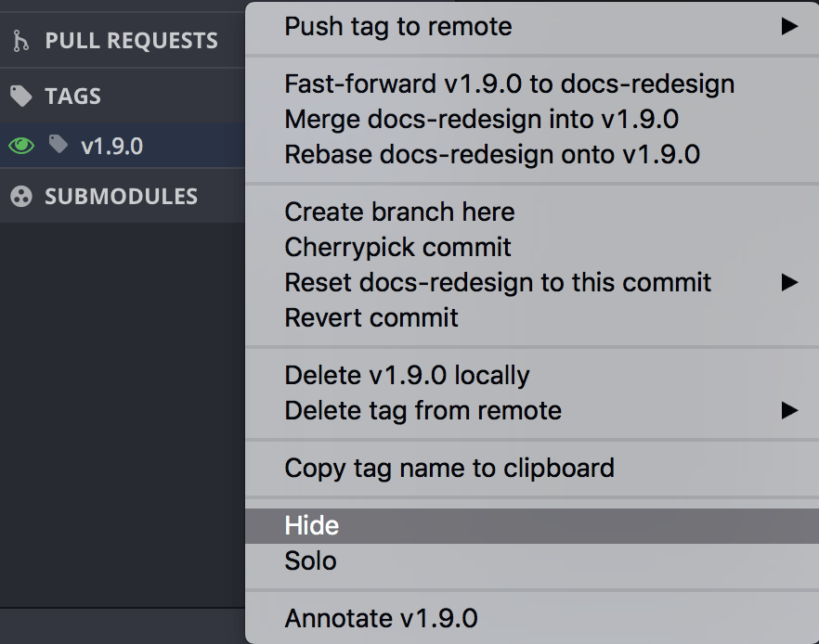Click Annotate v1.9.0 at menu bottom
This screenshot has width=819, height=644.
pos(383,618)
